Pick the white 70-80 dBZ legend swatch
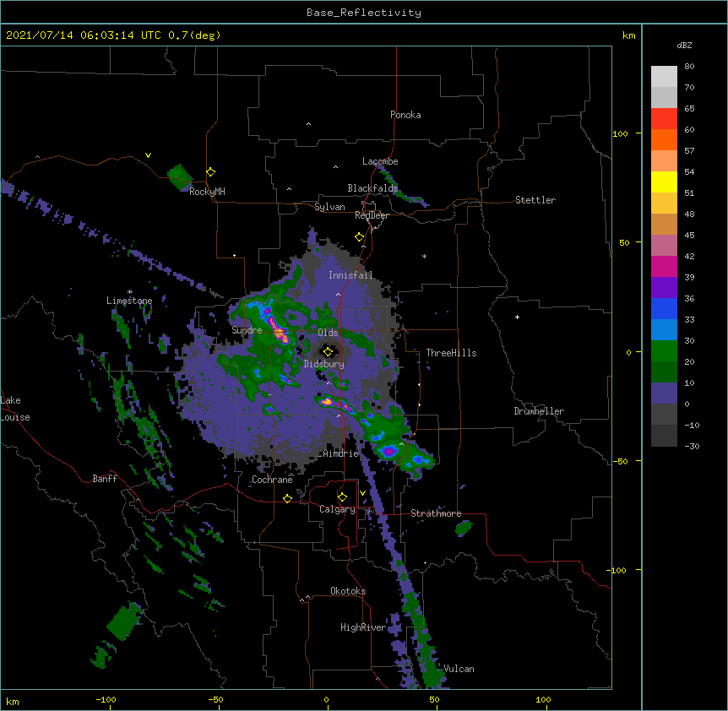The height and width of the screenshot is (711, 728). click(664, 77)
